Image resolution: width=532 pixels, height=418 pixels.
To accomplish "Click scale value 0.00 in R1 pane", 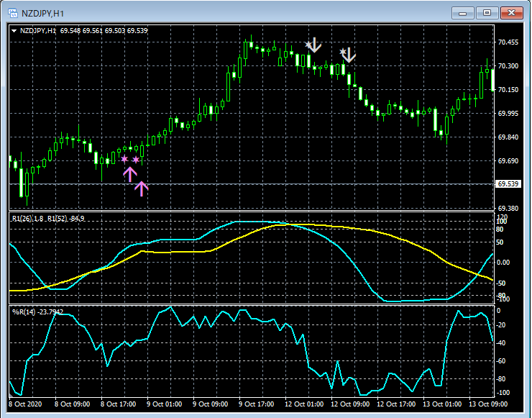I will click(503, 263).
